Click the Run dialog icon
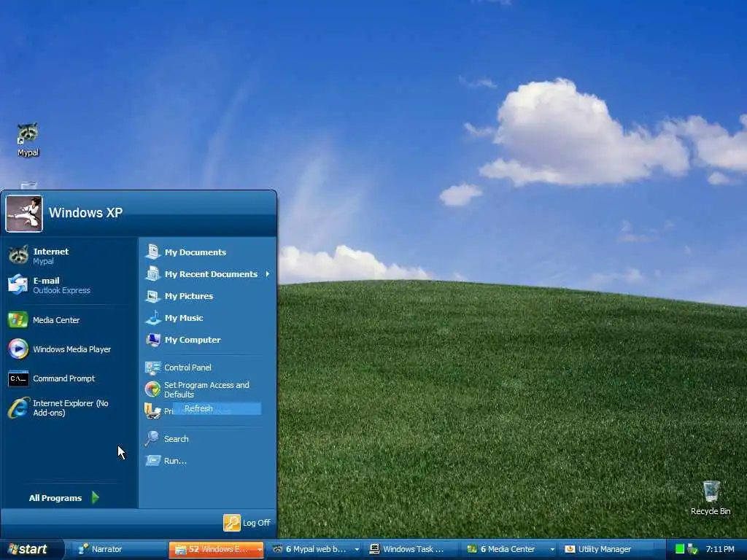This screenshot has height=560, width=747. pyautogui.click(x=153, y=461)
